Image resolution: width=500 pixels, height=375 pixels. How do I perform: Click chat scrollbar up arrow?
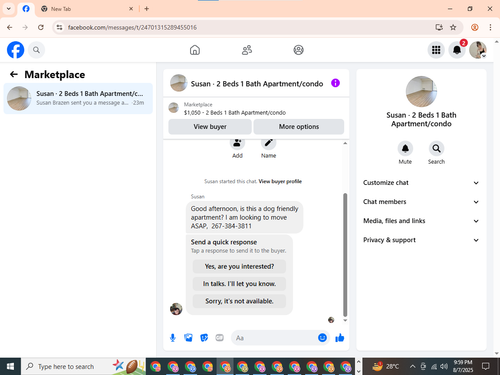tap(345, 143)
